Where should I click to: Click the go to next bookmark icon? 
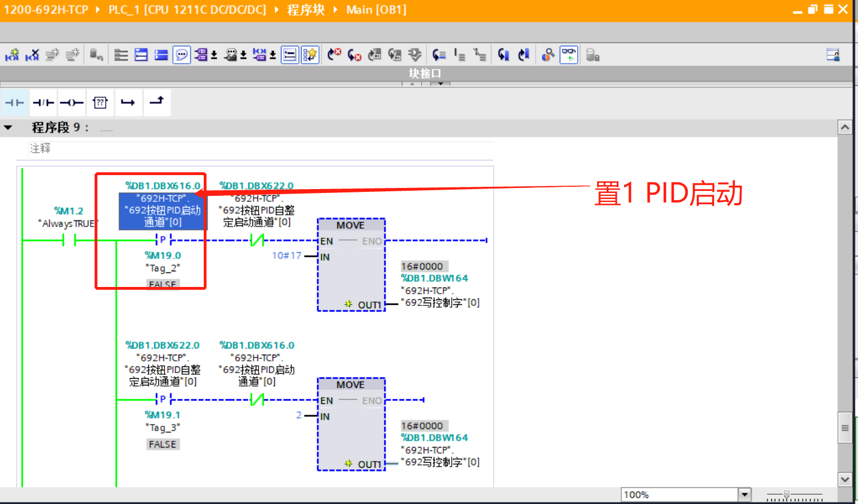(503, 55)
